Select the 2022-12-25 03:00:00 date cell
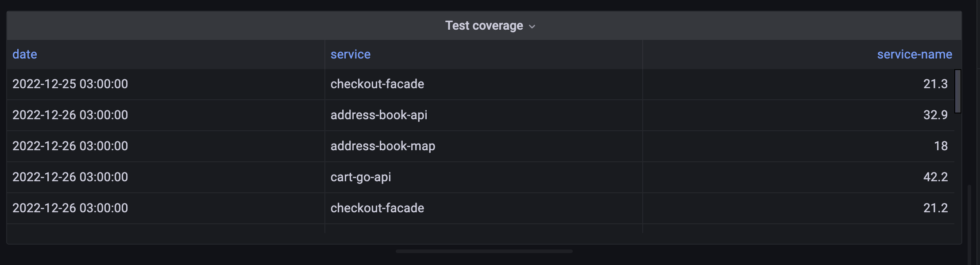The image size is (980, 265). [70, 84]
